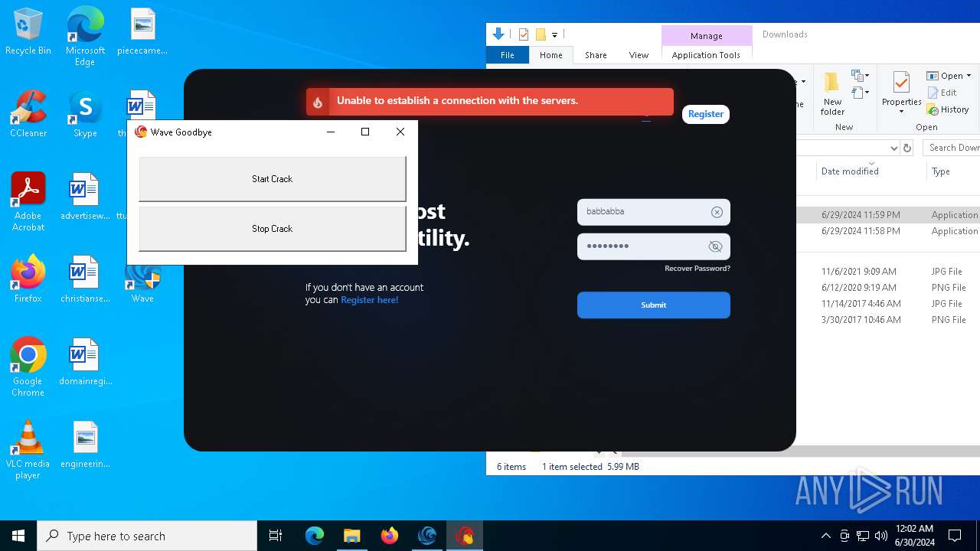Show file History in ribbon

tap(948, 109)
